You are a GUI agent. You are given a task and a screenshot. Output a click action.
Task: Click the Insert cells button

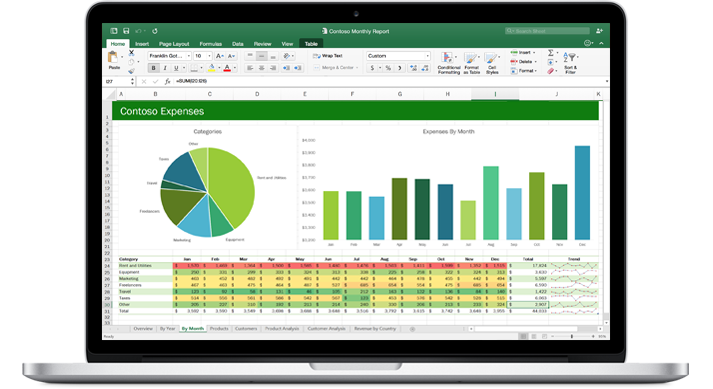click(x=522, y=53)
